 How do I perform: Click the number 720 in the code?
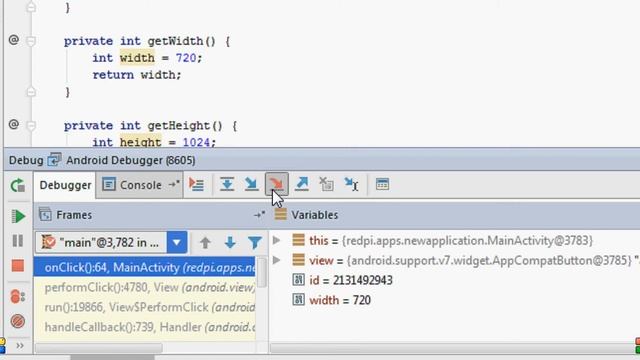(x=186, y=58)
